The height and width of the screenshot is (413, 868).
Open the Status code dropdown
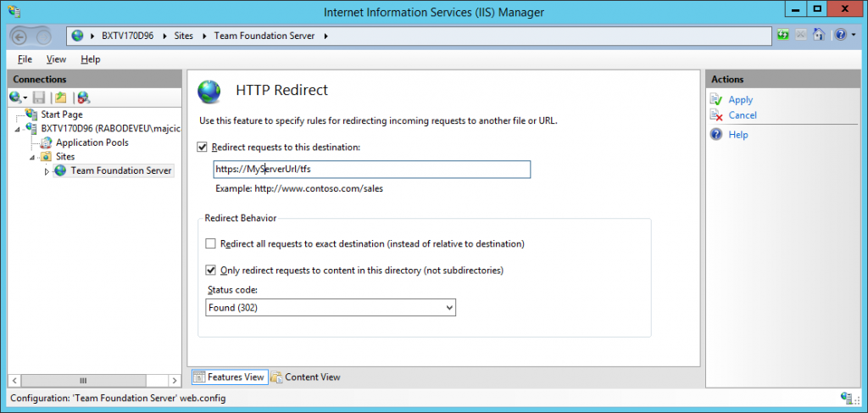tap(331, 307)
